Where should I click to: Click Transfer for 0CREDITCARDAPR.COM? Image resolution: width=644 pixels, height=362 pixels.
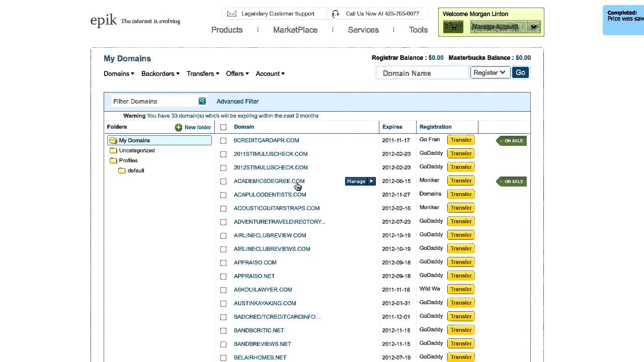pos(461,140)
